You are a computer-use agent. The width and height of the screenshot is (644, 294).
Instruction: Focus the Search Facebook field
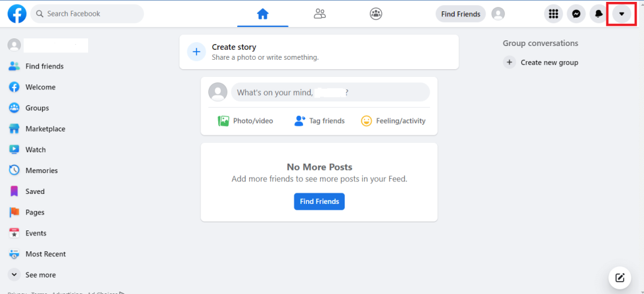[87, 14]
